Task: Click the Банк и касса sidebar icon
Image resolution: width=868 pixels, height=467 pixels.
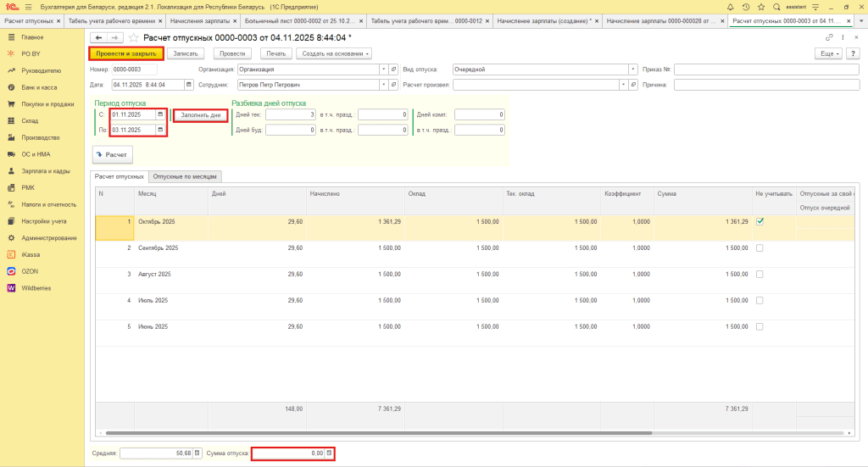Action: [x=12, y=87]
